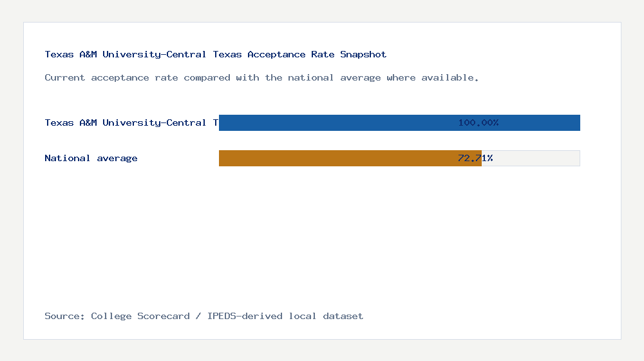Click the word 'Source:' in the footer
Image resolution: width=644 pixels, height=361 pixels.
64,316
